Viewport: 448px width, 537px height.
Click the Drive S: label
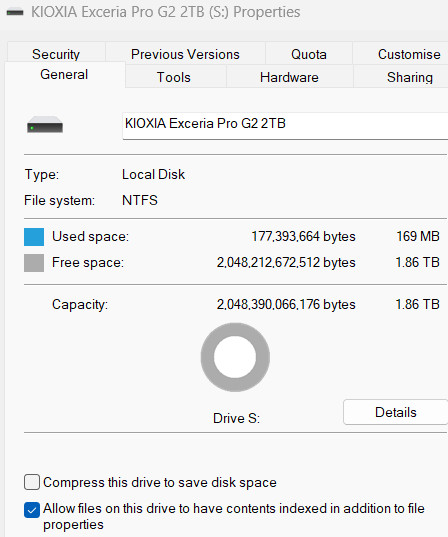[236, 419]
